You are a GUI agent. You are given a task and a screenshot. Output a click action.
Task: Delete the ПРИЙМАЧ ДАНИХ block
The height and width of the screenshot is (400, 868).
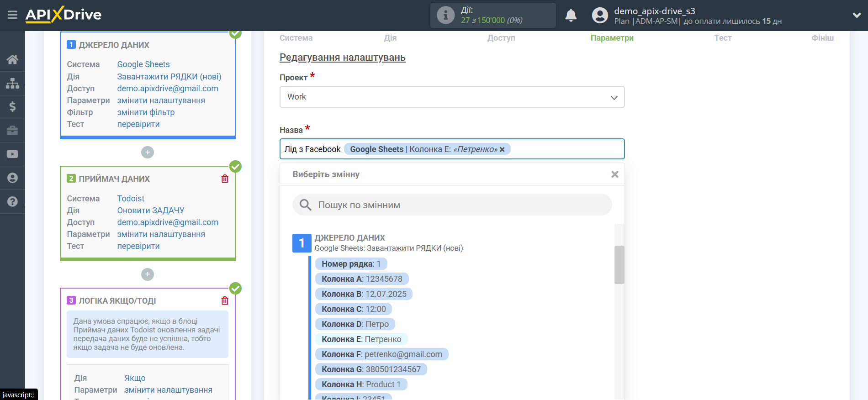tap(225, 179)
